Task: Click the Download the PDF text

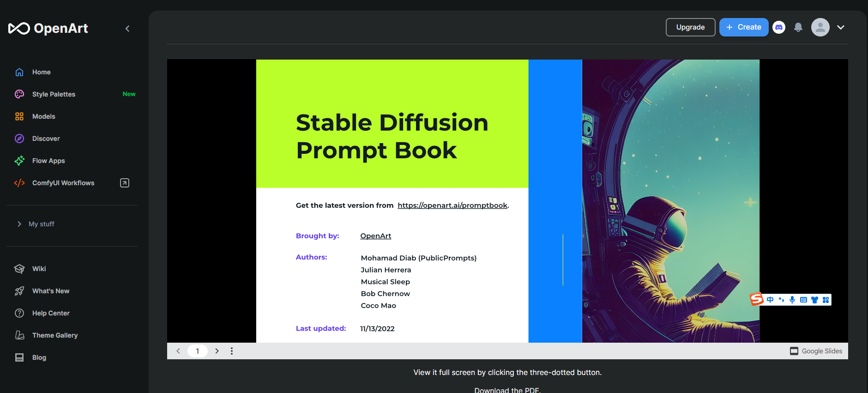Action: [x=508, y=390]
